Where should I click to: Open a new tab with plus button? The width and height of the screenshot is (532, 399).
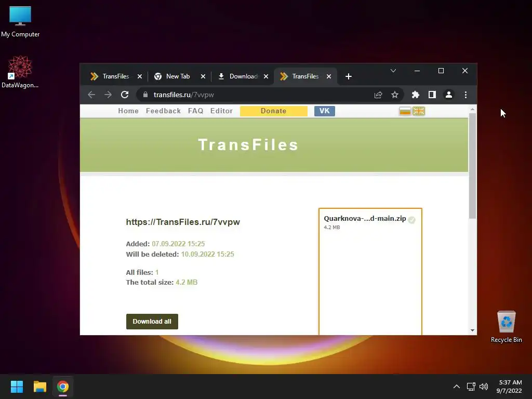pos(349,76)
